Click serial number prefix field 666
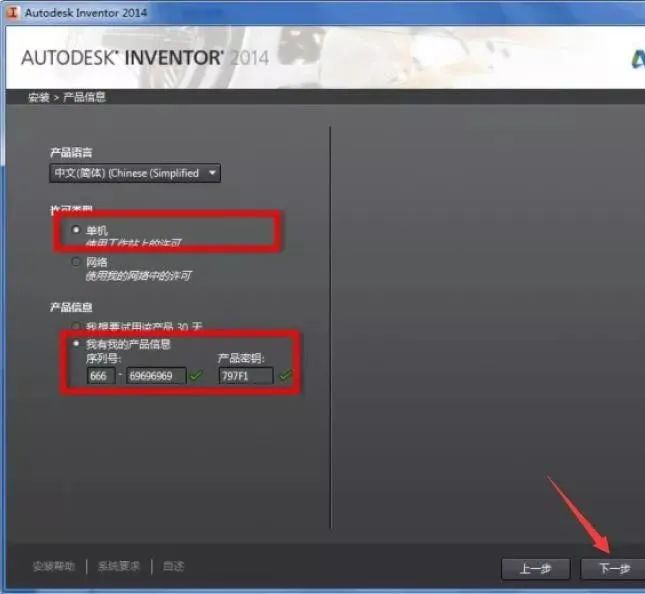This screenshot has height=594, width=645. tap(101, 376)
